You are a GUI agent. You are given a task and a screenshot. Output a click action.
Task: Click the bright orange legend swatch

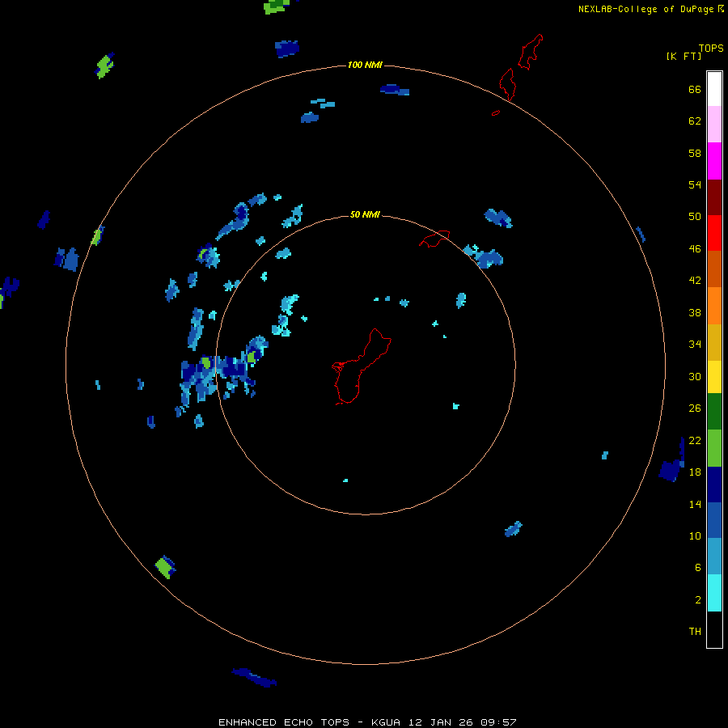coord(714,306)
